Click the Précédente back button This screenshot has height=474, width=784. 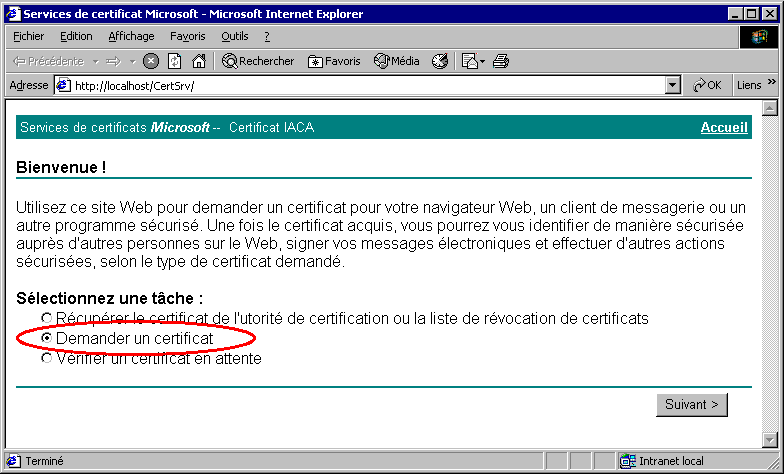(48, 61)
